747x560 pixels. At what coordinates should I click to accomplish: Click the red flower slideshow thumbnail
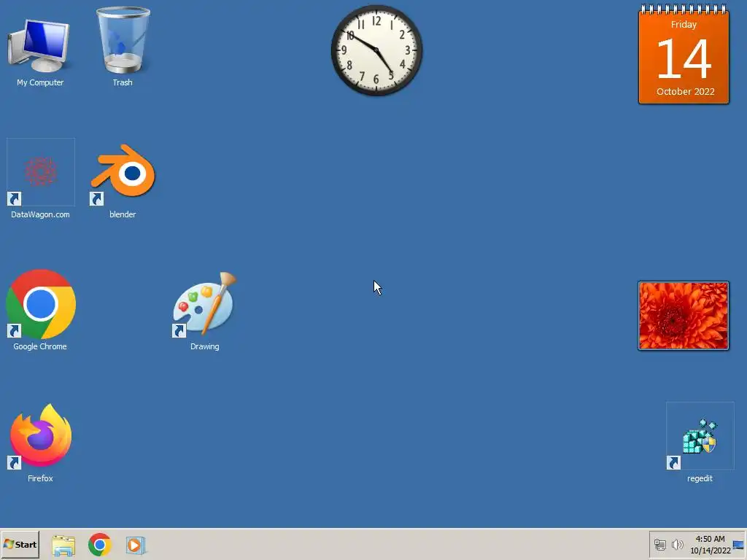[683, 316]
